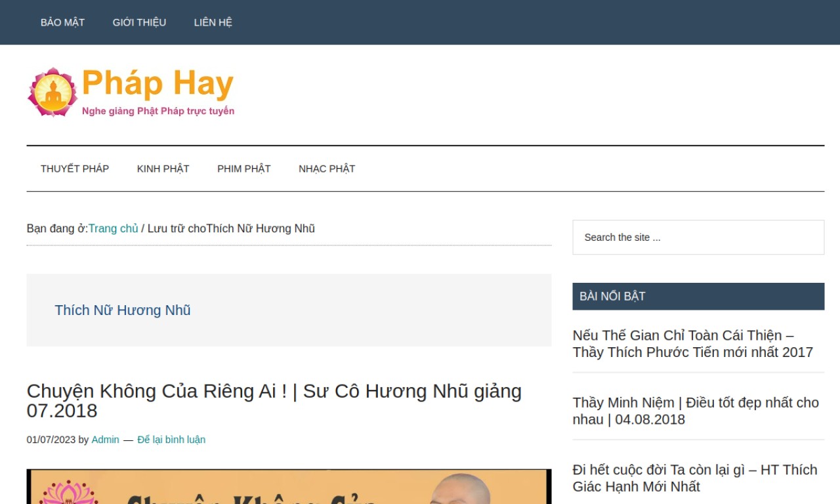Open Đi hết cuộc đời Ta còn lại gì

coord(695,478)
